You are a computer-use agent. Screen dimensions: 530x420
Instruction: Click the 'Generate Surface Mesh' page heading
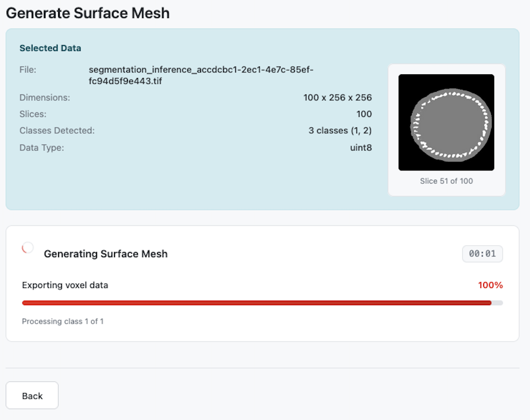(x=88, y=13)
